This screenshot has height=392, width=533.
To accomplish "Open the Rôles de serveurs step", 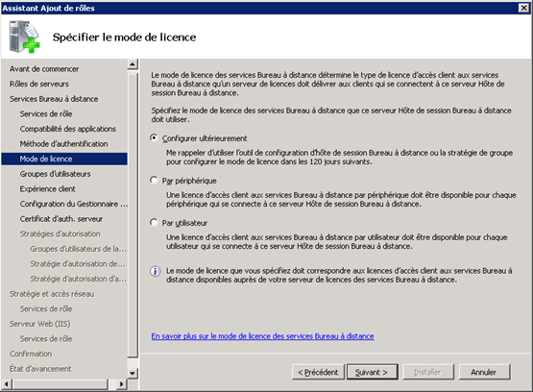I will coord(39,84).
